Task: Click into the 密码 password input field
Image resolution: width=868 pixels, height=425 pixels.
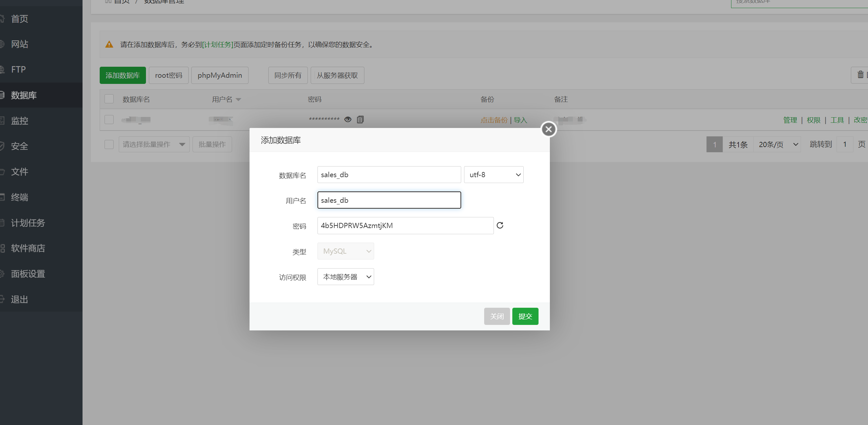Action: (405, 226)
